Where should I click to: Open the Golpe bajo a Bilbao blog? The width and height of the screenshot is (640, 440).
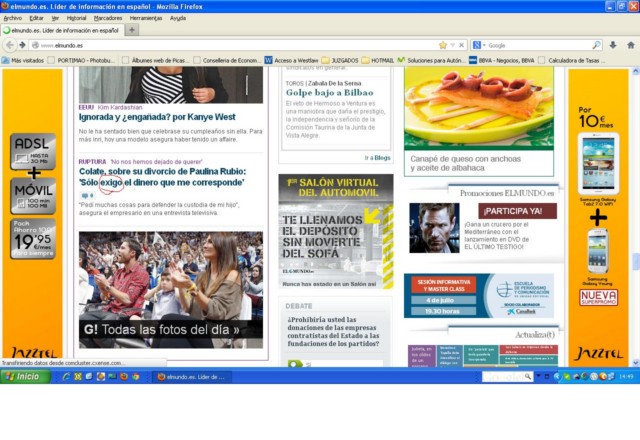[x=329, y=93]
